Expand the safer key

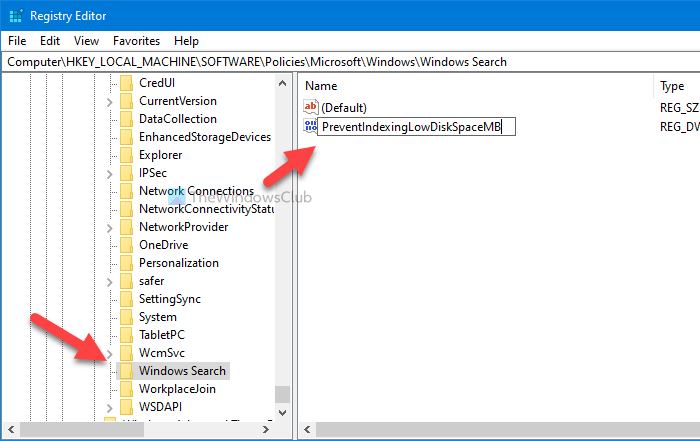click(x=109, y=282)
